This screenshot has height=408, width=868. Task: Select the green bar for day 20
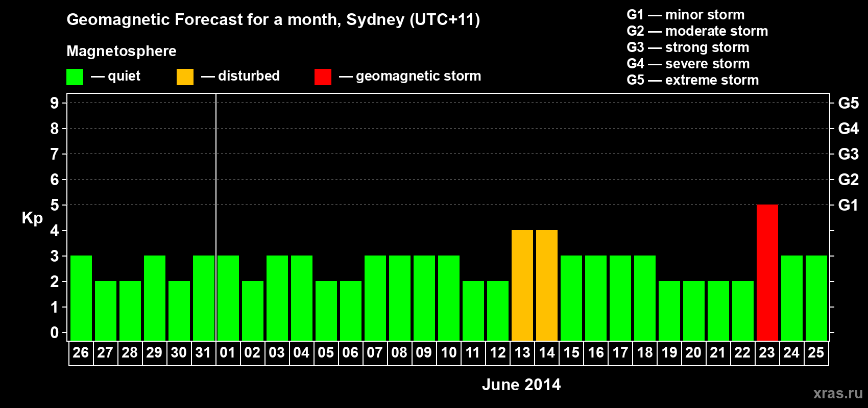(694, 311)
